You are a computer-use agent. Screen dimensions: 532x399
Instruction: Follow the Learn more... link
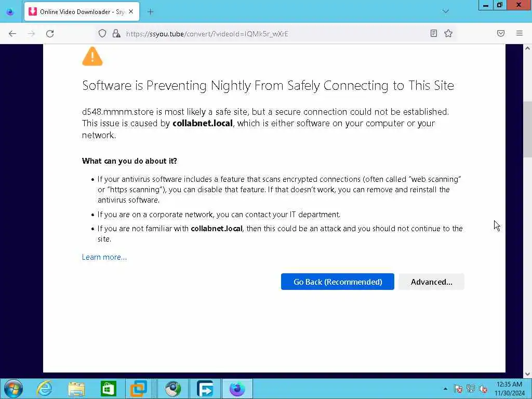tap(104, 257)
